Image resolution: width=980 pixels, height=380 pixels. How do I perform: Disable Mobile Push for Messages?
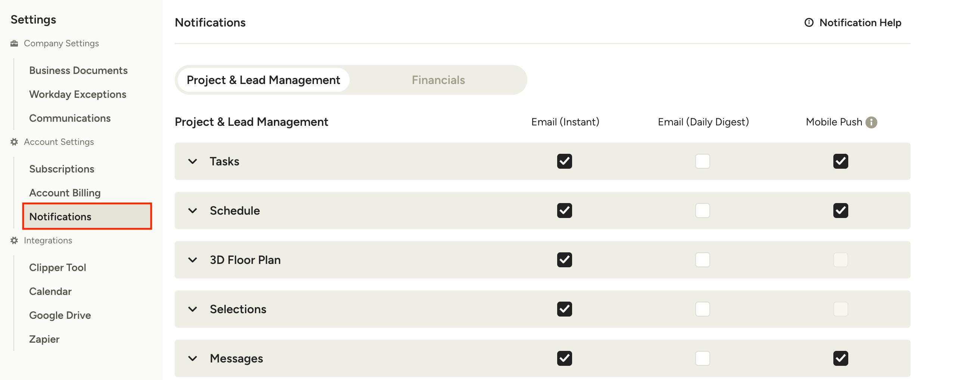pyautogui.click(x=840, y=358)
